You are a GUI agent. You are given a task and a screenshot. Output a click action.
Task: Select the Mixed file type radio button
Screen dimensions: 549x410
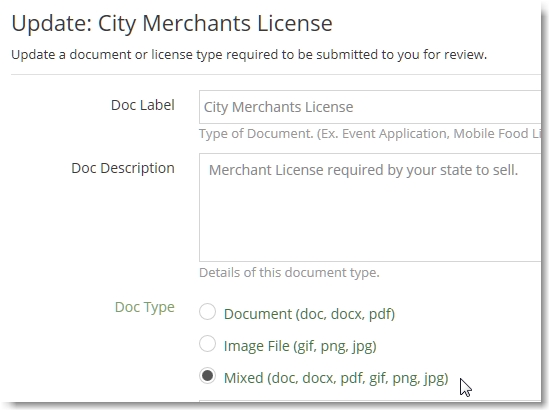(x=207, y=376)
